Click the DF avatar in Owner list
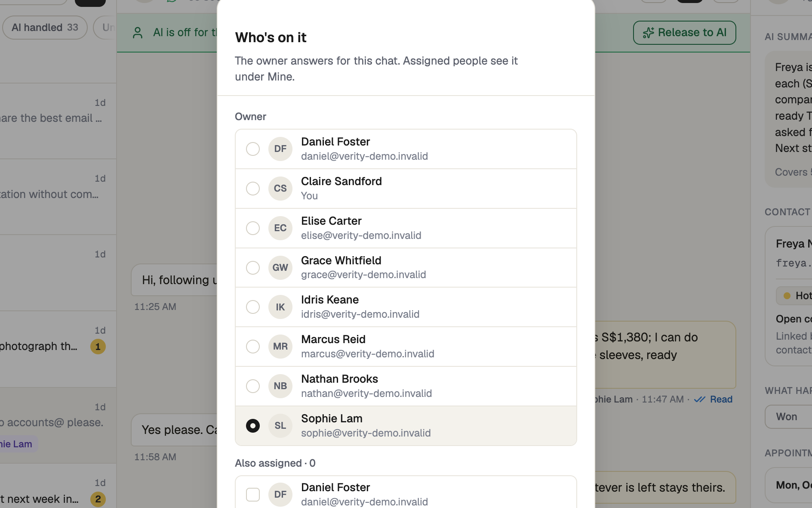The height and width of the screenshot is (508, 812). (x=280, y=149)
